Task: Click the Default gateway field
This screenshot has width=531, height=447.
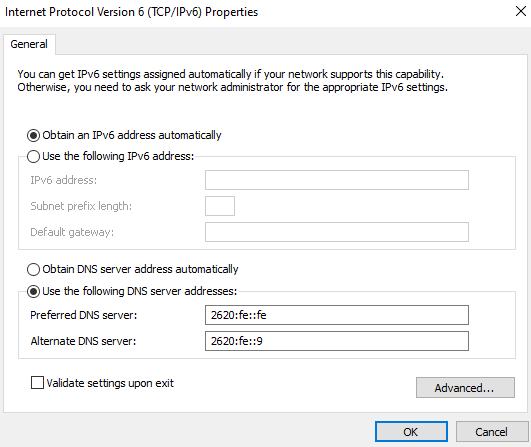Action: click(337, 232)
